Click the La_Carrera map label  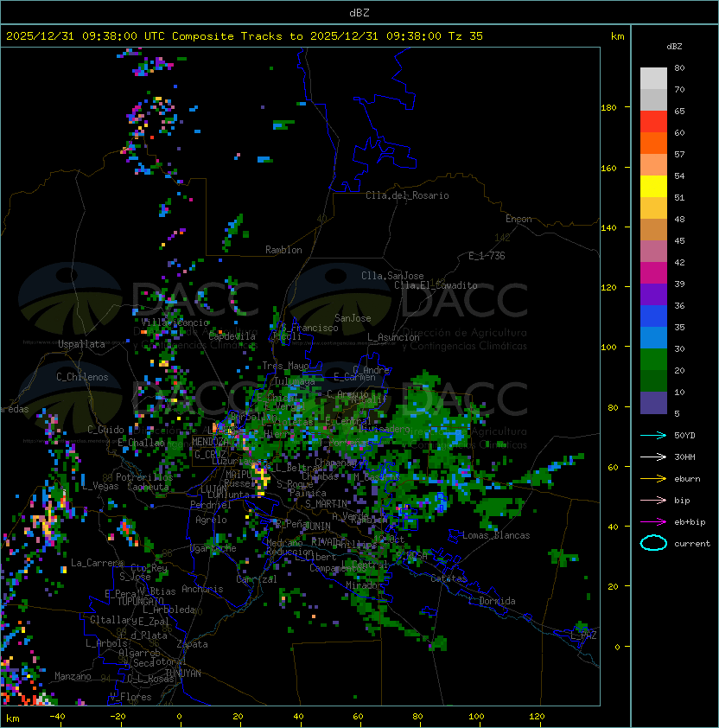point(98,563)
